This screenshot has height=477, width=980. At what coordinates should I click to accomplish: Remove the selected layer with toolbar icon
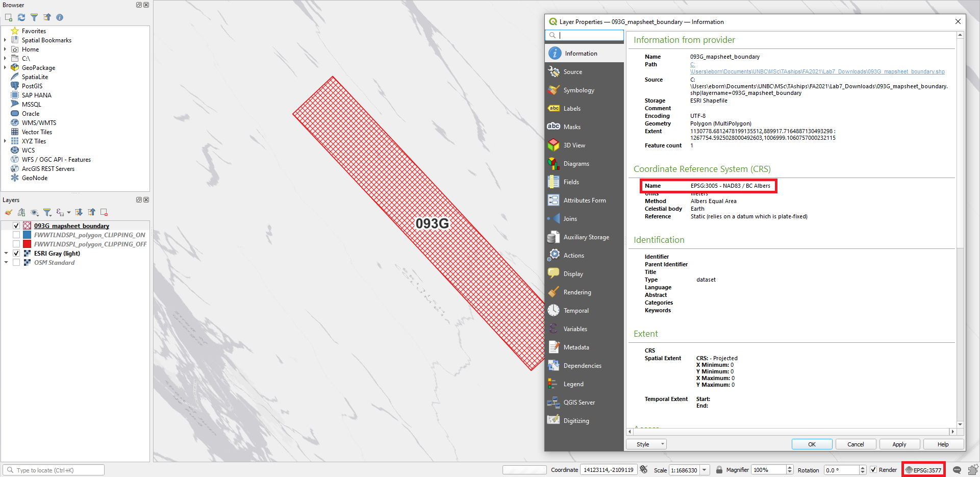tap(104, 212)
